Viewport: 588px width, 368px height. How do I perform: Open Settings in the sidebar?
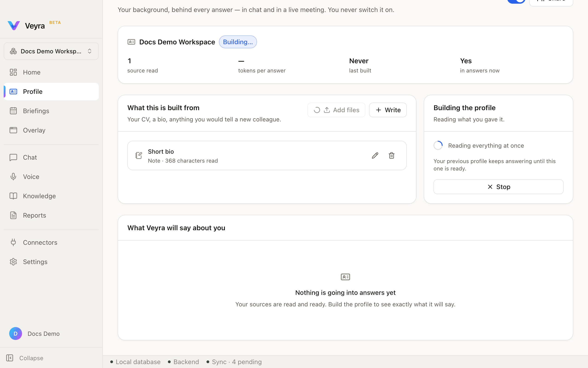[51, 262]
